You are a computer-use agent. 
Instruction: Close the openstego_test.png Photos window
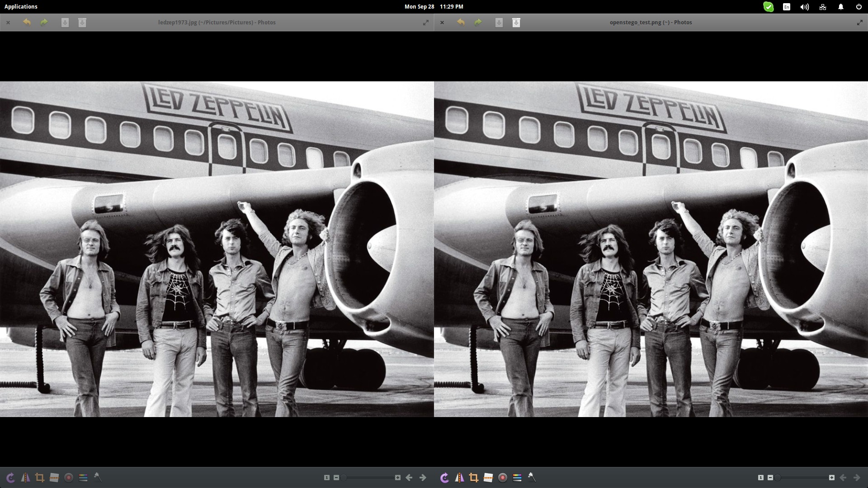coord(442,23)
